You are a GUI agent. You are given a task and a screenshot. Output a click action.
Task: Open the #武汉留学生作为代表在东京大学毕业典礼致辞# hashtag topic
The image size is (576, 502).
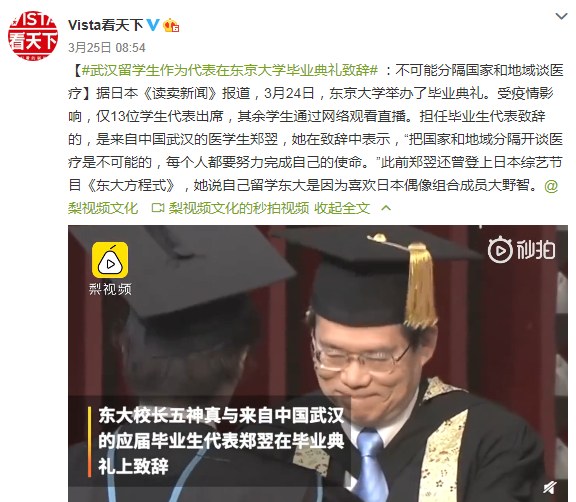coord(230,70)
